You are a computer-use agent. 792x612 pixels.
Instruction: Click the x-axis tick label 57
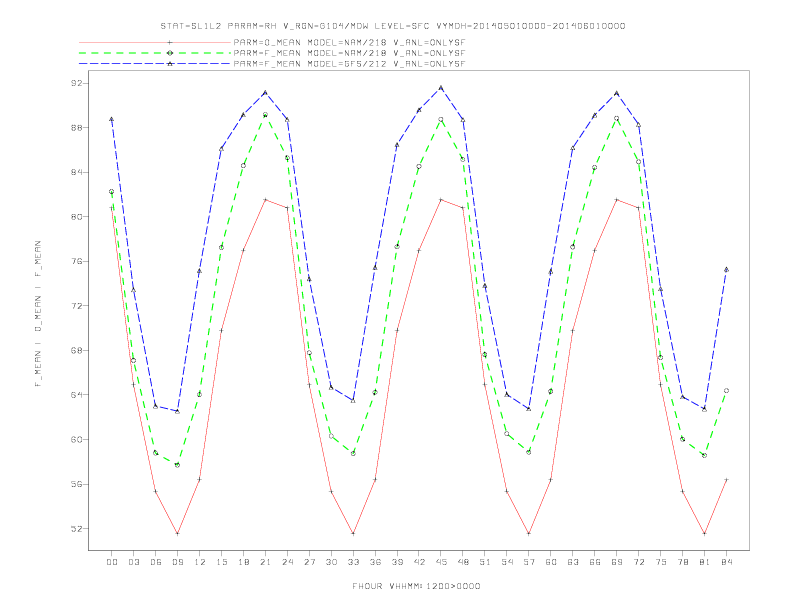pos(529,562)
